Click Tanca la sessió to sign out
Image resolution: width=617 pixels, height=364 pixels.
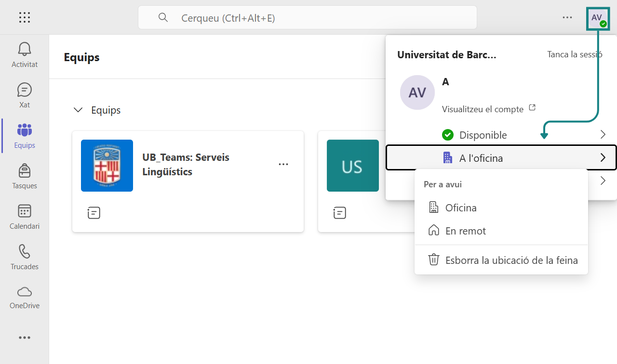click(575, 54)
